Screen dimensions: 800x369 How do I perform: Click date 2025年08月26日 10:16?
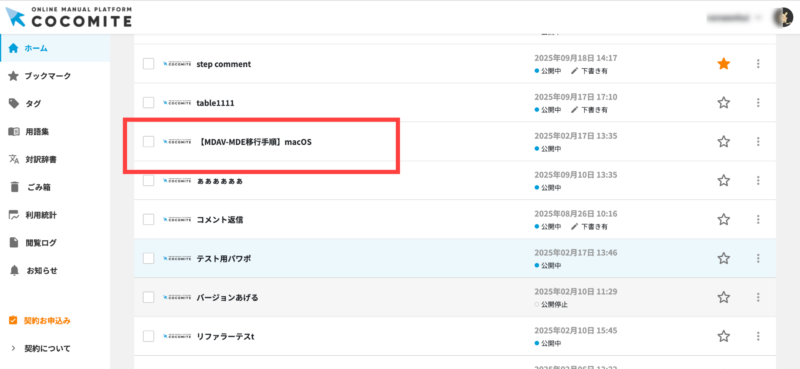[576, 213]
